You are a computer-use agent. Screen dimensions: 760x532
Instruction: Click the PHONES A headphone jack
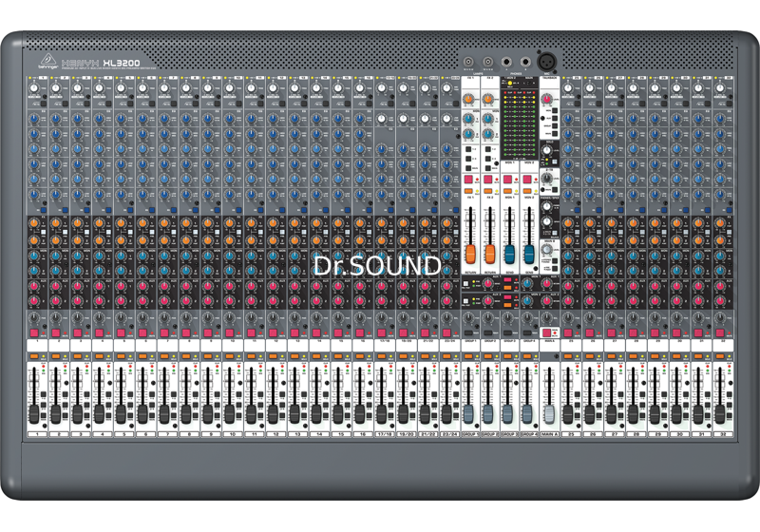pyautogui.click(x=506, y=62)
